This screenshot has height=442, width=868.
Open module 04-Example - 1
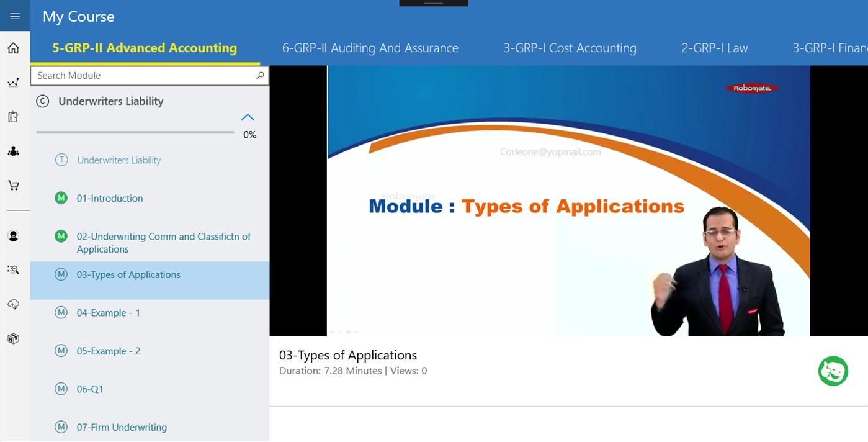109,313
